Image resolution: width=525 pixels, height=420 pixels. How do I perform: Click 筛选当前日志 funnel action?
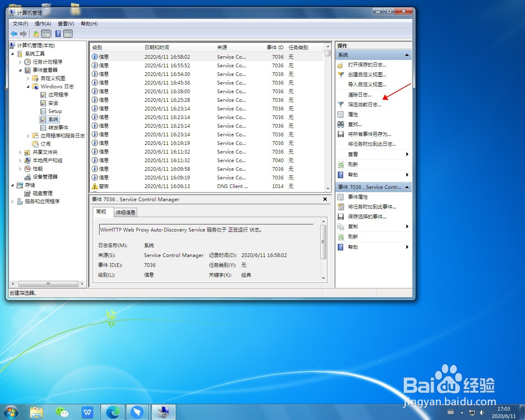[365, 105]
